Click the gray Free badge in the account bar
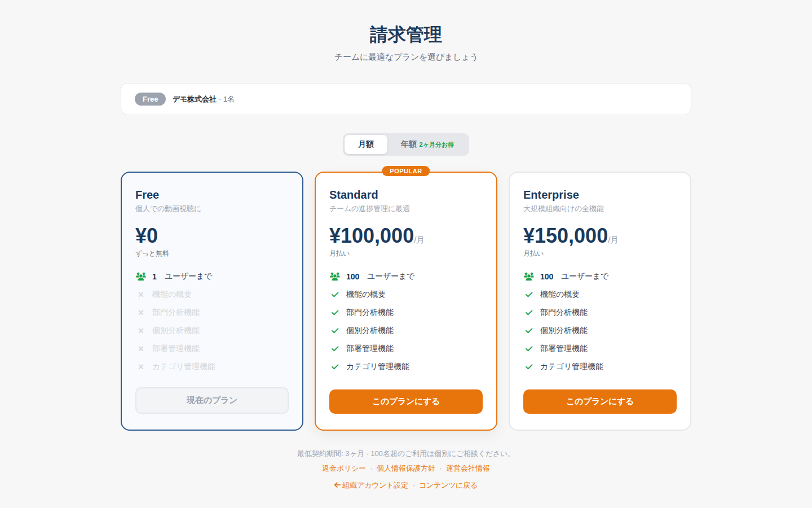Viewport: 812px width, 508px height. click(150, 99)
